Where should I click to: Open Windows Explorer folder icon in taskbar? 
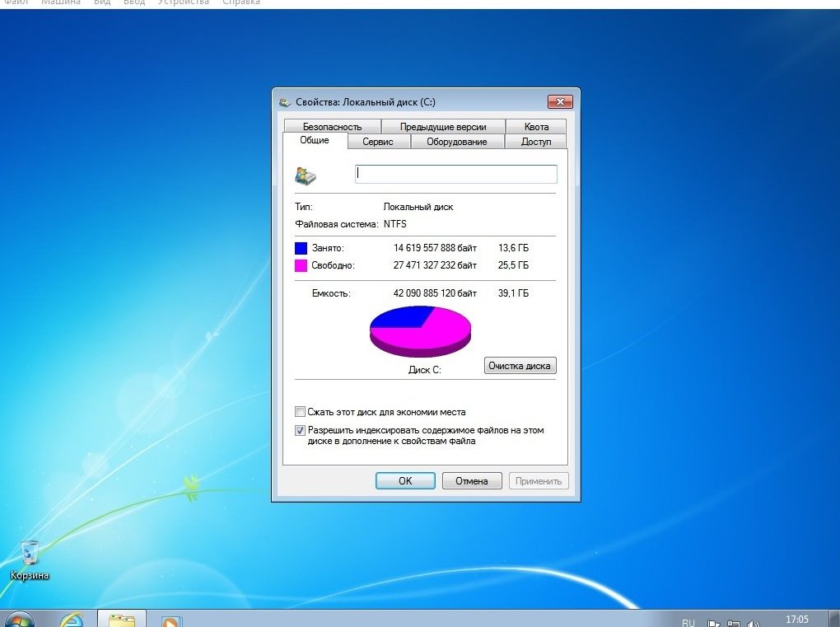122,620
